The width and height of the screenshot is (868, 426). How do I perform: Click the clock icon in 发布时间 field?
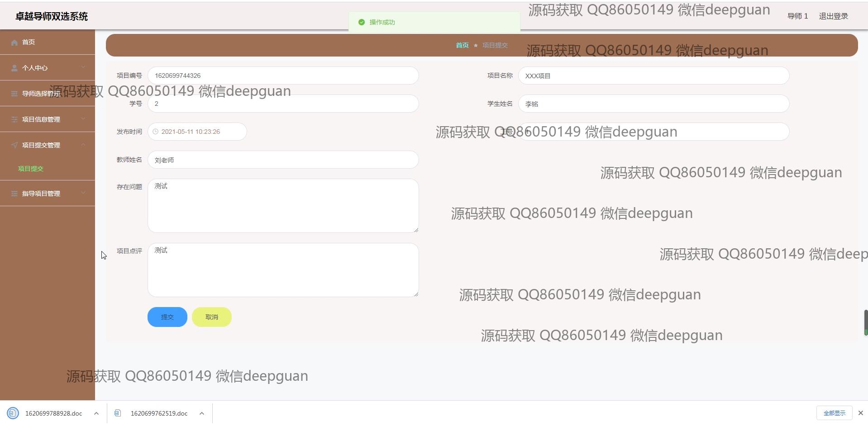tap(156, 132)
